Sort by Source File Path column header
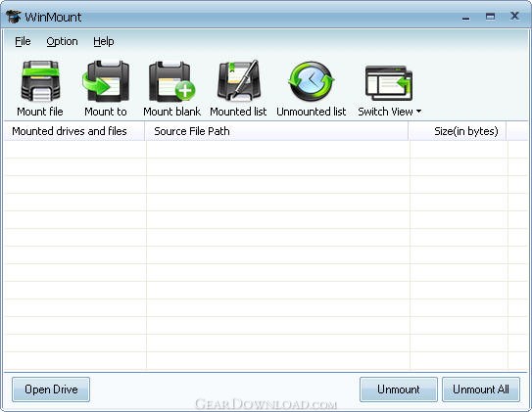 coord(276,131)
